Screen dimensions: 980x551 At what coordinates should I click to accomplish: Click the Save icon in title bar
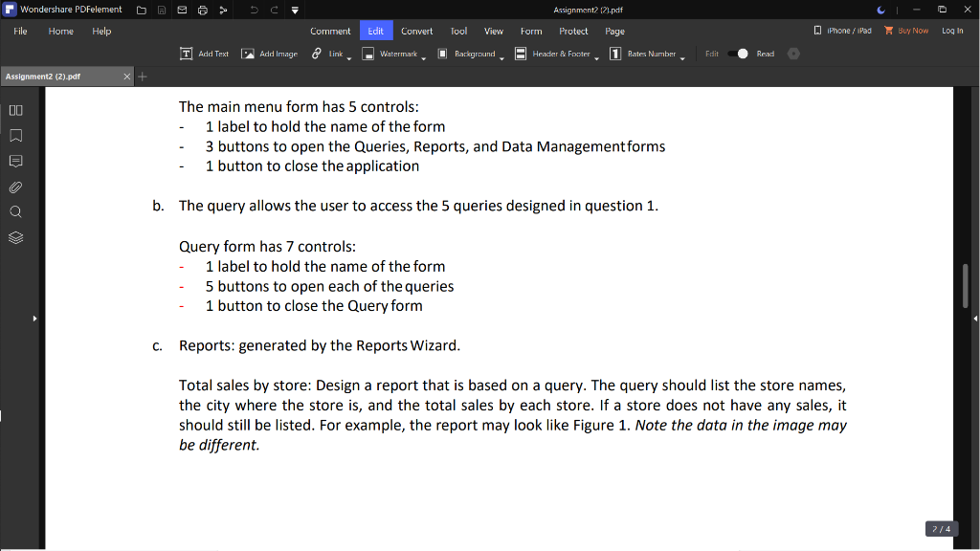pyautogui.click(x=161, y=10)
